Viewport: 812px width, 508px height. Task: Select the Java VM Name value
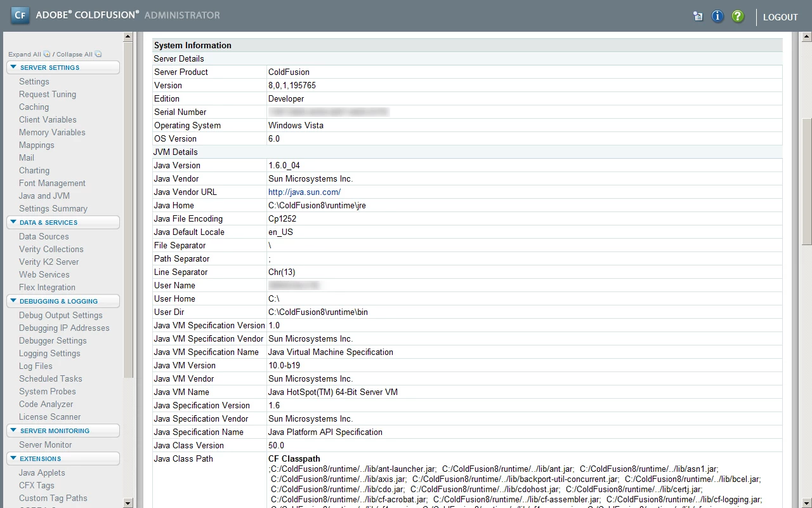pos(333,392)
